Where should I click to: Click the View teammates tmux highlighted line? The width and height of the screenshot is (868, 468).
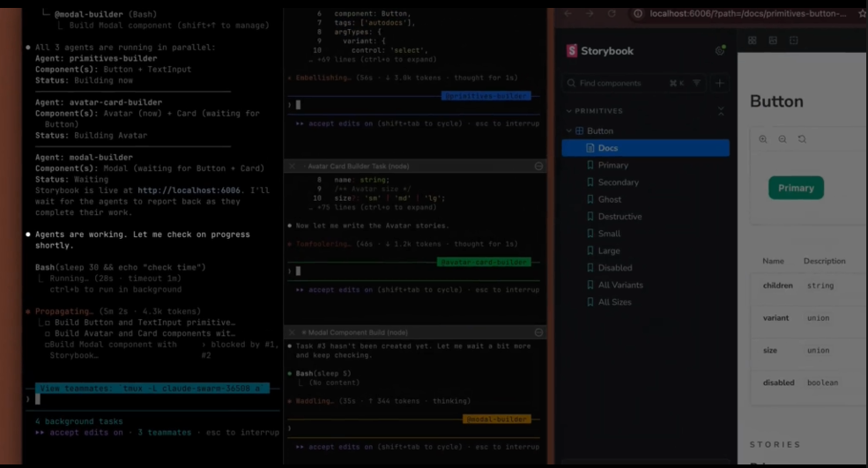point(152,389)
